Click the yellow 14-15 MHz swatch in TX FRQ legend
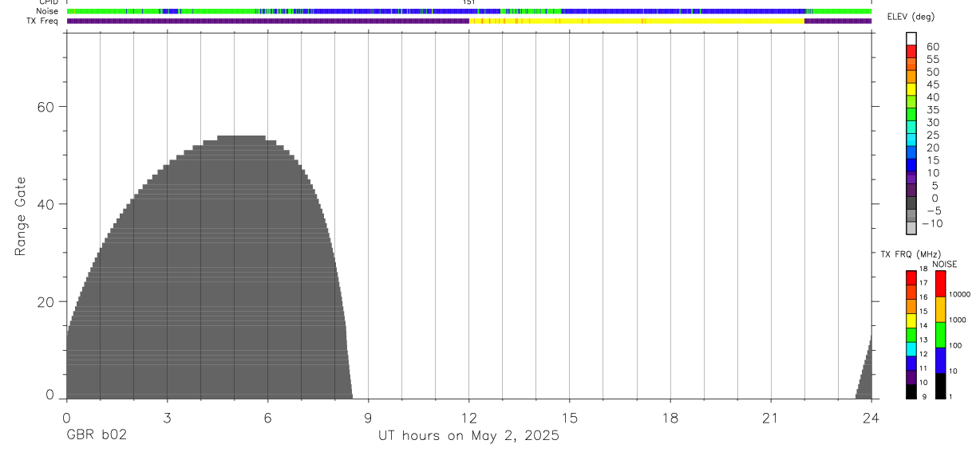The width and height of the screenshot is (980, 452). tap(911, 320)
